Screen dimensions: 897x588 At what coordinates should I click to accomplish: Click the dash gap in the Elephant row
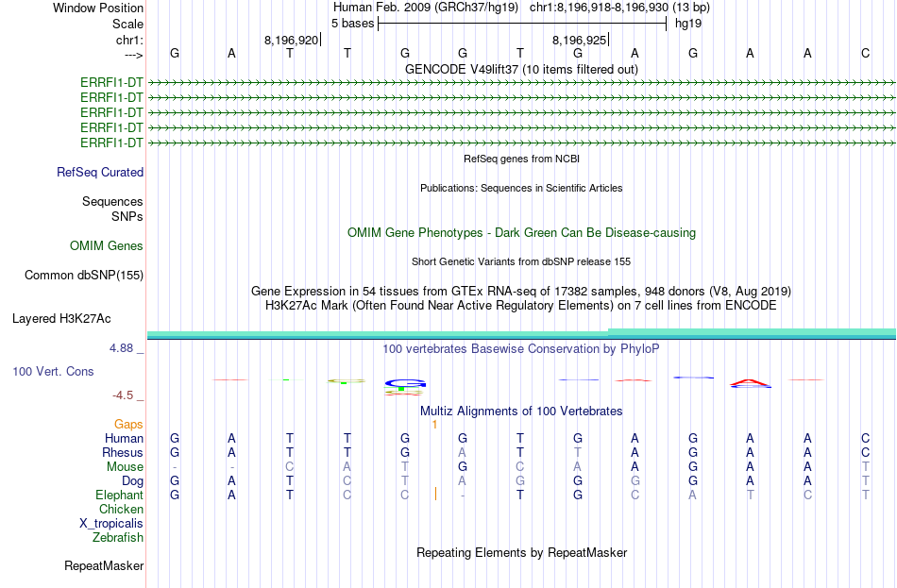pyautogui.click(x=463, y=496)
